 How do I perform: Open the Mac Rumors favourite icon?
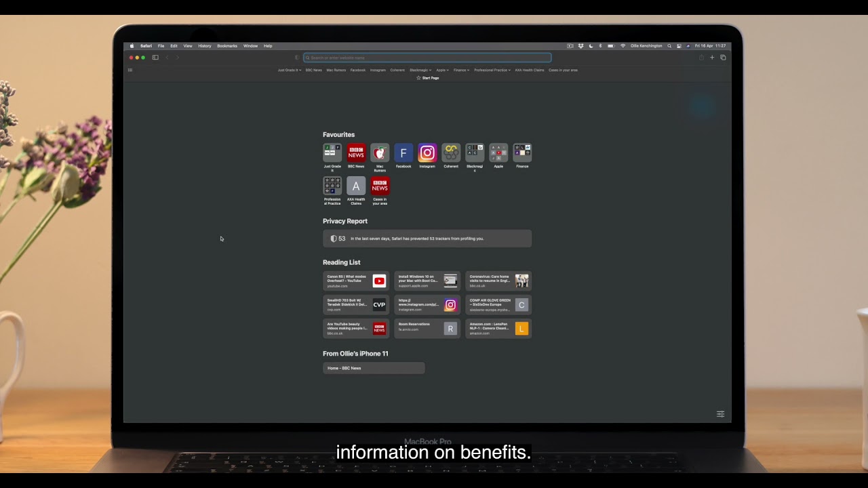(380, 152)
